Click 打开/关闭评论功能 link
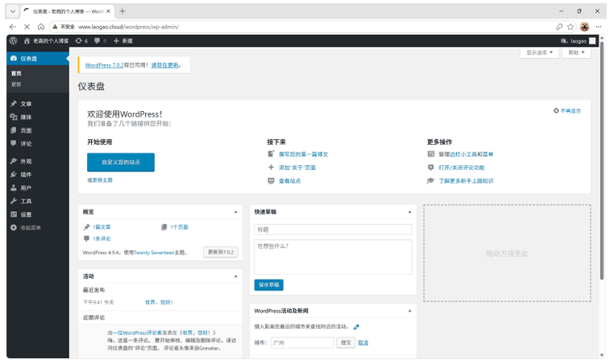This screenshot has height=364, width=614. [461, 168]
